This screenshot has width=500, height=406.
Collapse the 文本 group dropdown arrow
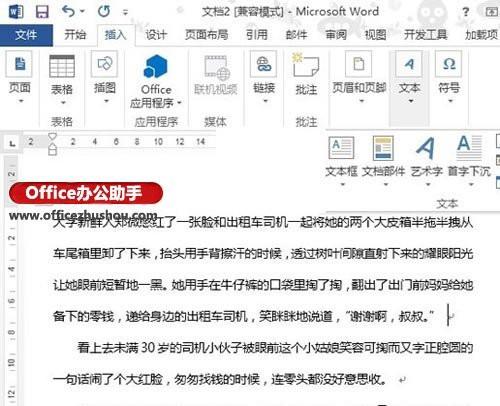(411, 101)
